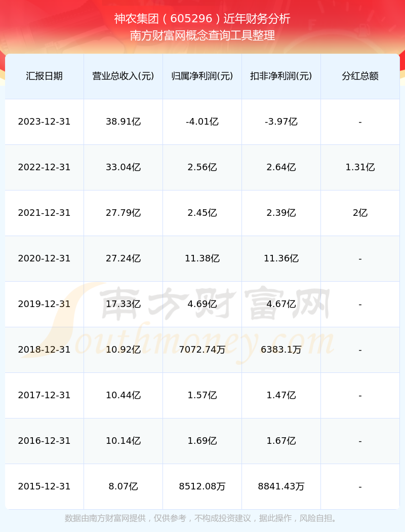Screen dimensions: 405x532
Task: Select the net profit value 2.56亿
Action: click(x=202, y=167)
